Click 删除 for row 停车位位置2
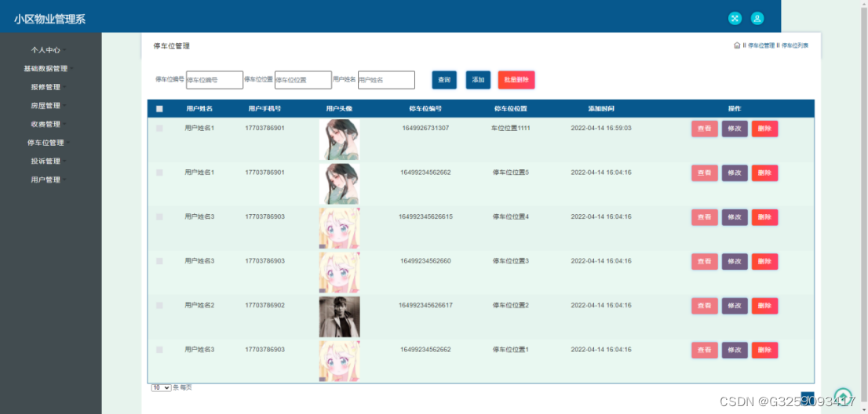This screenshot has width=868, height=414. pos(764,306)
